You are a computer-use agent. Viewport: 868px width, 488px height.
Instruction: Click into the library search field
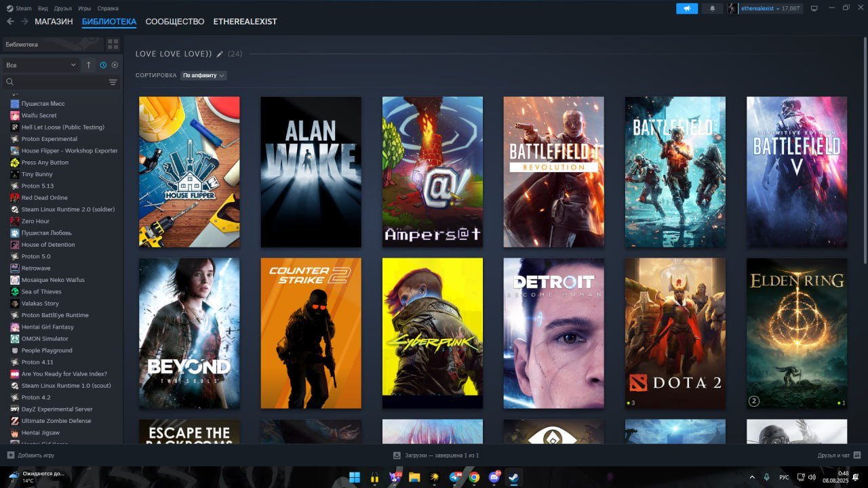(x=61, y=82)
